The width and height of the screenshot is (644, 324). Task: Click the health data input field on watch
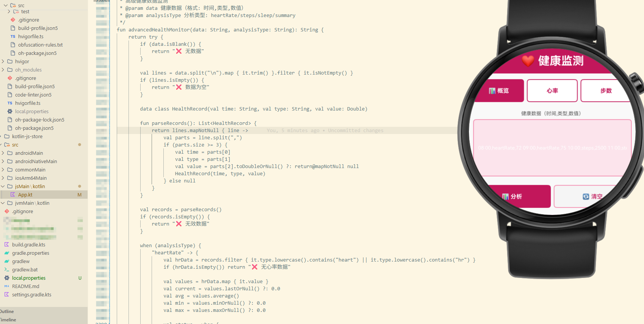click(x=552, y=148)
